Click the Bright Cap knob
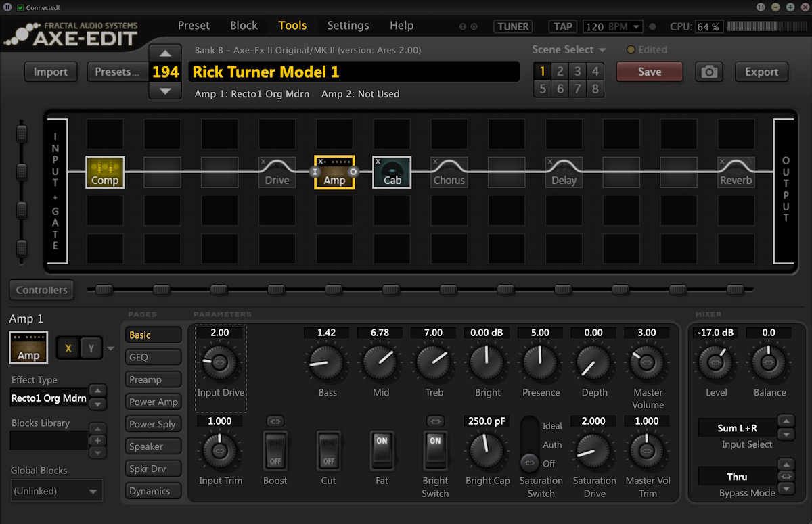The height and width of the screenshot is (524, 812). tap(487, 451)
